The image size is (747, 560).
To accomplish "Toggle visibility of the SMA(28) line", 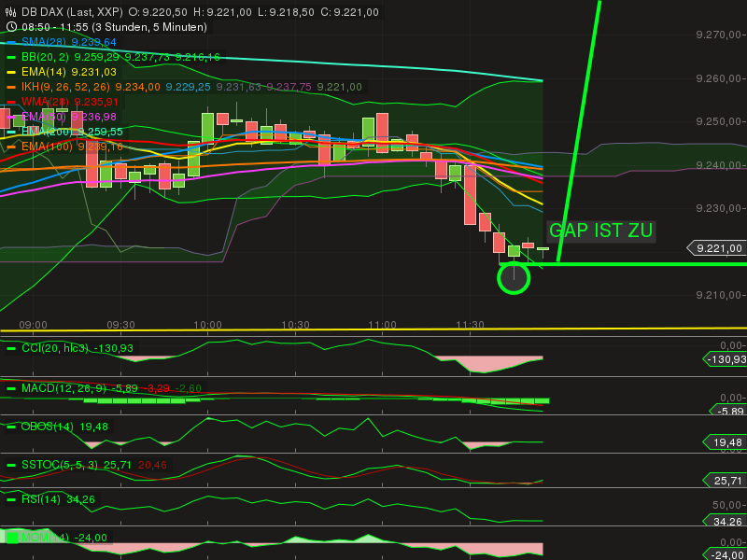I will (10, 42).
